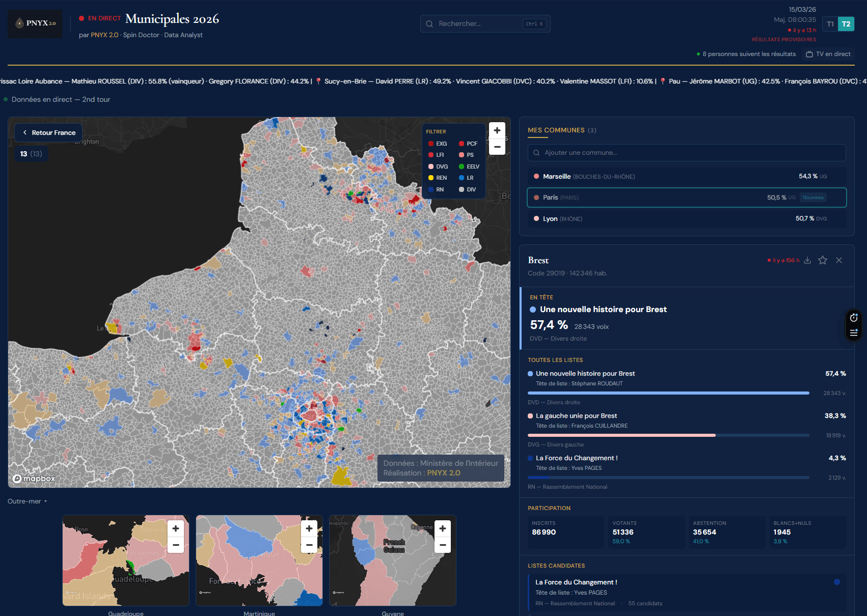
Task: Click the magnifier icon in the search bar
Action: pos(429,23)
